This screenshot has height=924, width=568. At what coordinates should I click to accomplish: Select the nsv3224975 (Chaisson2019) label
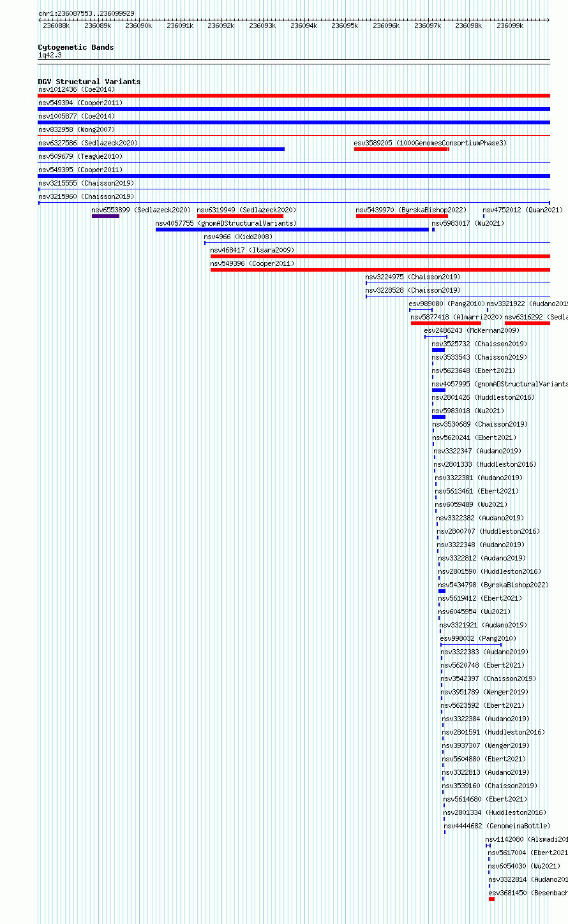414,277
